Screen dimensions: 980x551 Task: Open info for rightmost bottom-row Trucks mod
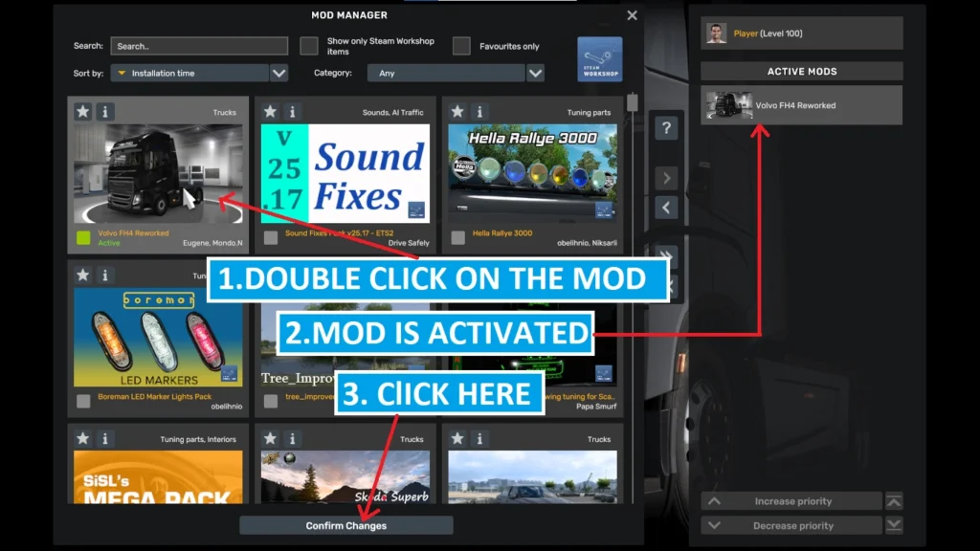pyautogui.click(x=479, y=438)
